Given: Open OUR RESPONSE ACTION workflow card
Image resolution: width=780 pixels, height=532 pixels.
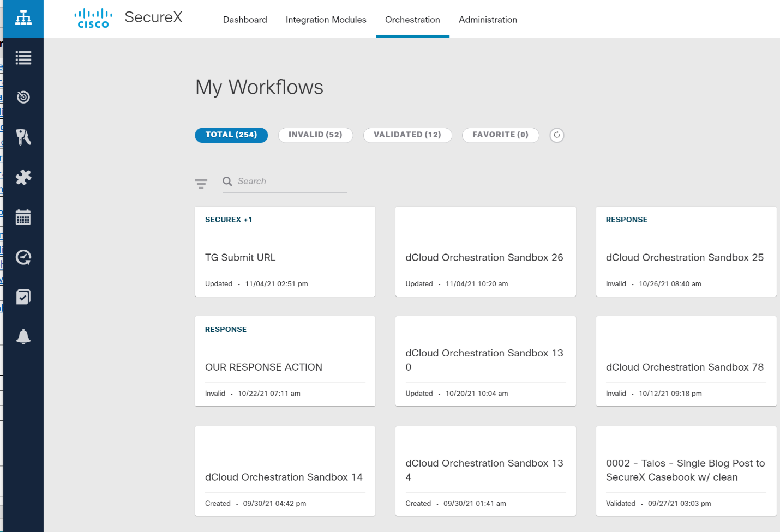Looking at the screenshot, I should pos(285,361).
